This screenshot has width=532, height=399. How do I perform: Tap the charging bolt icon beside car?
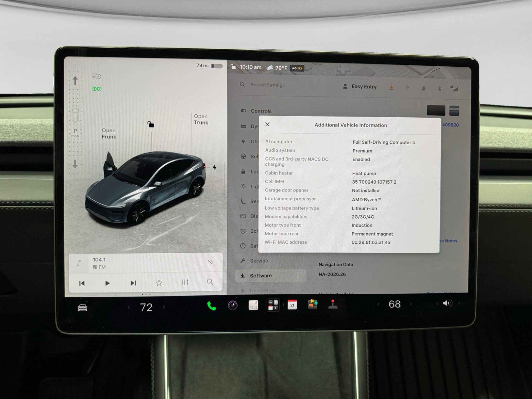[215, 167]
